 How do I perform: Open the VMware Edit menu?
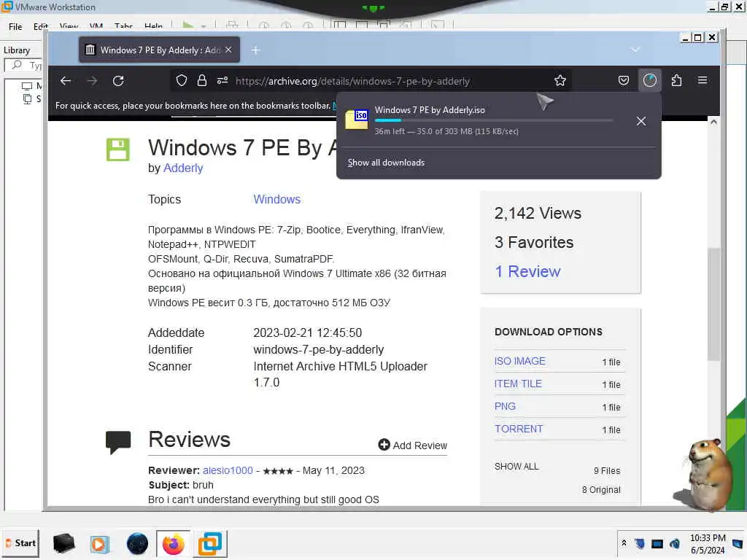41,27
